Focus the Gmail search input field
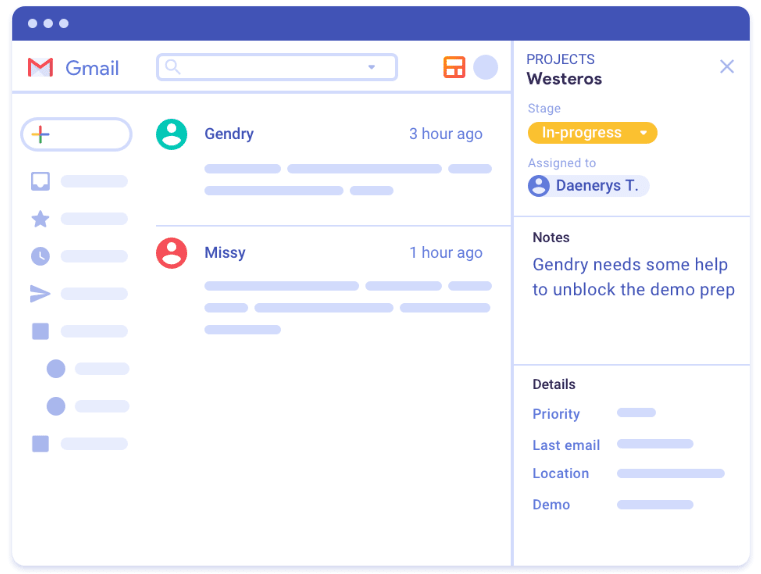This screenshot has height=574, width=761. [277, 67]
